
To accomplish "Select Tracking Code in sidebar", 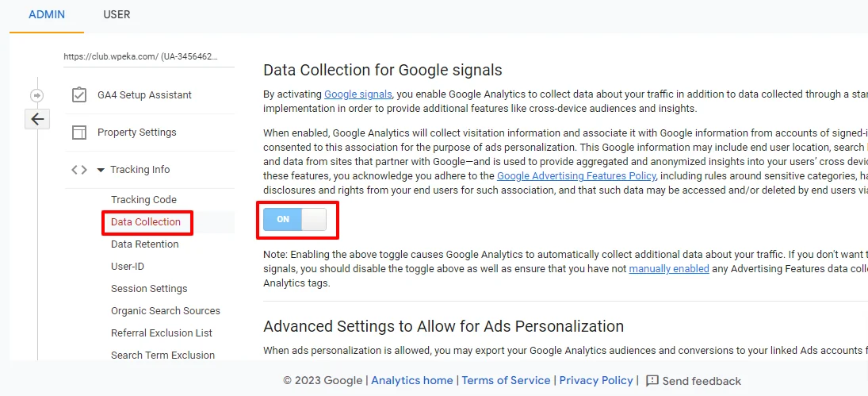I will [143, 200].
